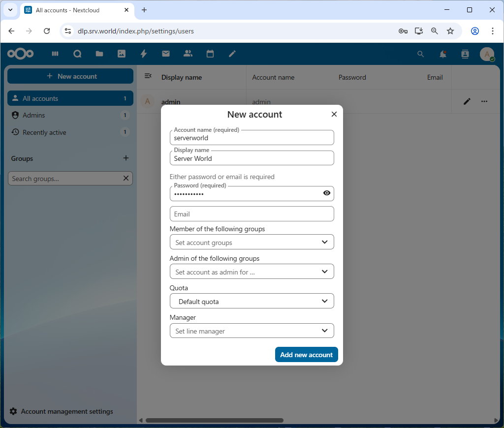This screenshot has width=504, height=428.
Task: Open the Contacts people icon in the top bar
Action: [188, 54]
